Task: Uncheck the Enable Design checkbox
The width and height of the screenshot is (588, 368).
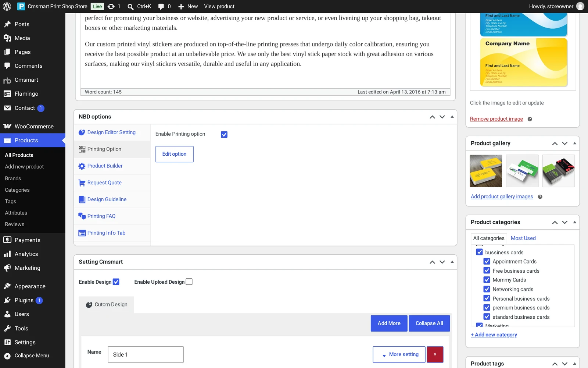Action: coord(116,282)
